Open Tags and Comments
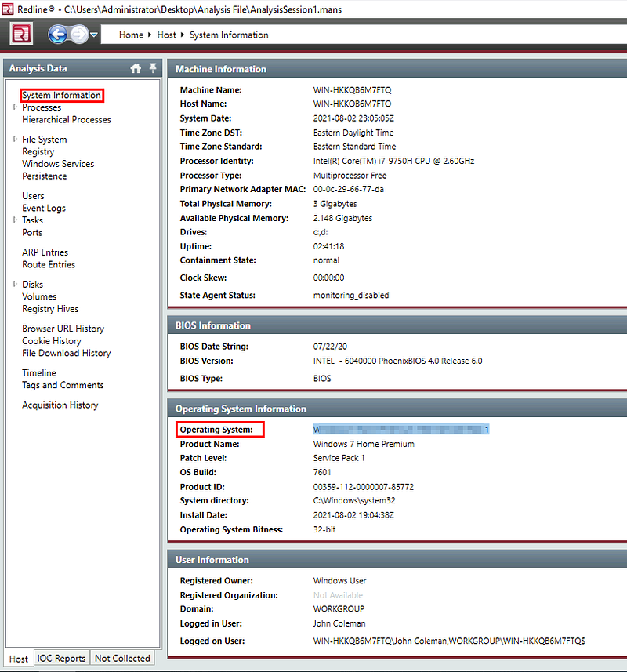Image resolution: width=627 pixels, height=672 pixels. pos(63,385)
